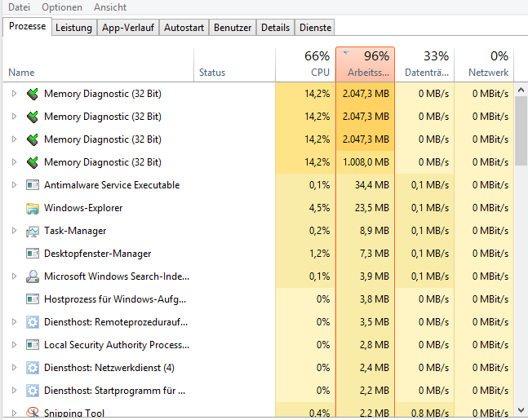The width and height of the screenshot is (528, 420).
Task: Click the scrollbar up arrow
Action: coord(521,90)
